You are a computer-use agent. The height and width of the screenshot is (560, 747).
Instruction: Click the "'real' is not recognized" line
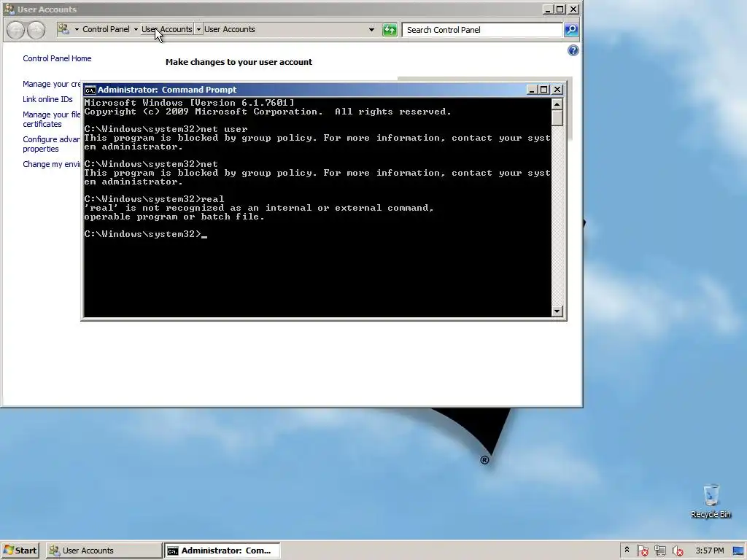click(x=259, y=208)
